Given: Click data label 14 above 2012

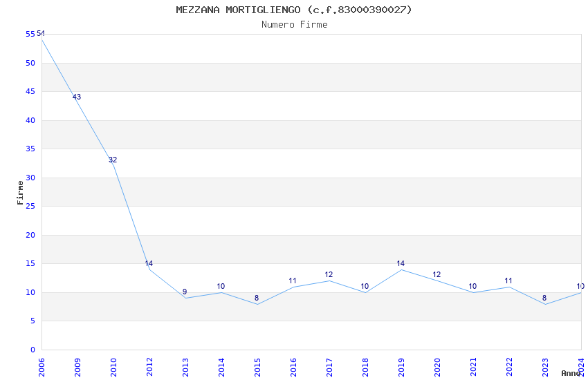Looking at the screenshot, I should [149, 263].
